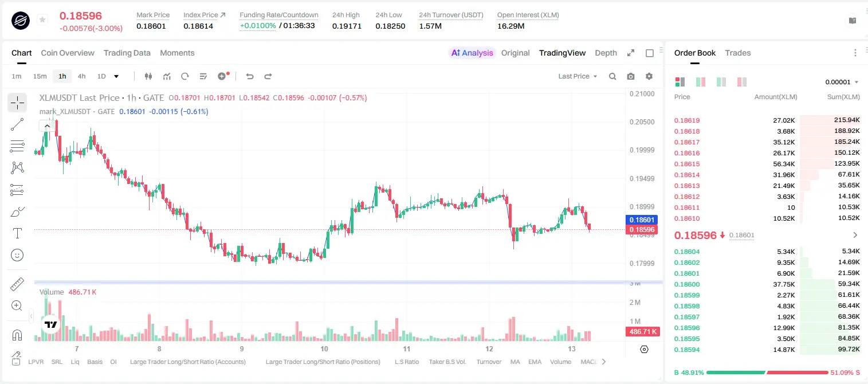Viewport: 868px width, 384px height.
Task: Switch to the Coin Overview tab
Action: pos(68,53)
